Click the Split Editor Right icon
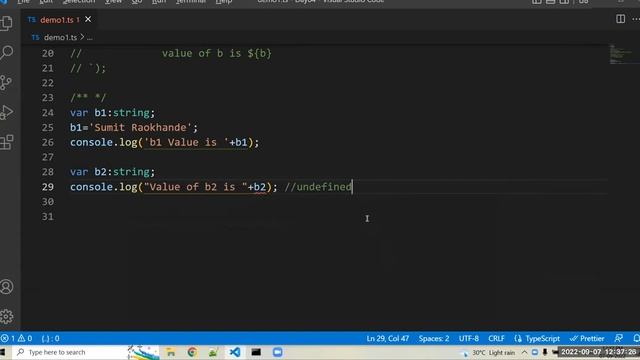The image size is (640, 360). (620, 19)
